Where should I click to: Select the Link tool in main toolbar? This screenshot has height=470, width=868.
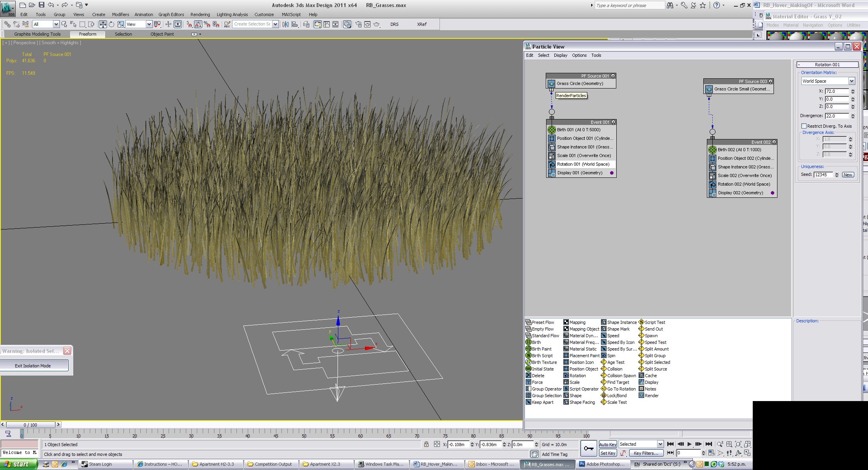(x=7, y=24)
